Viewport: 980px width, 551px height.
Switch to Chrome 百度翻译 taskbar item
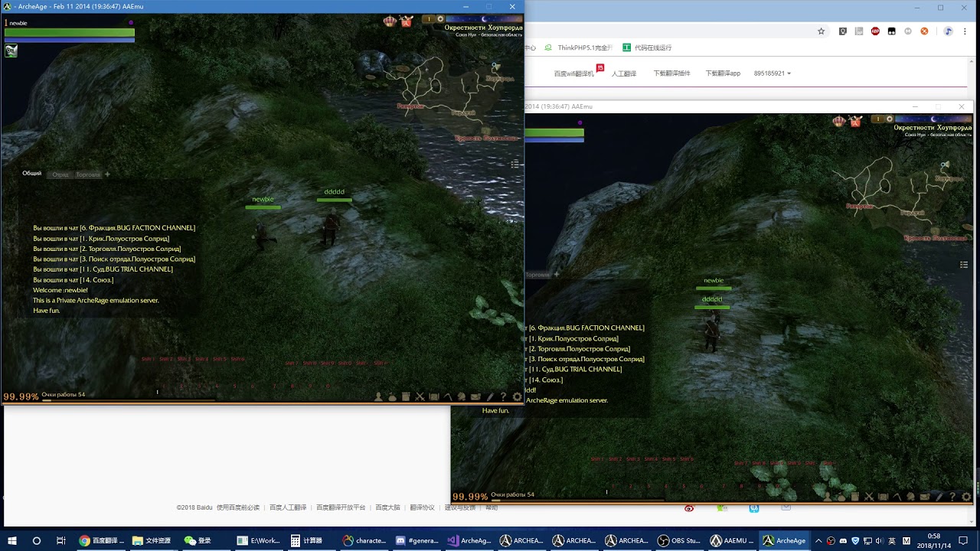point(101,540)
